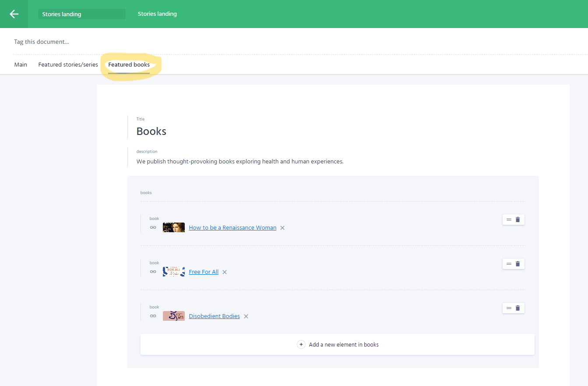The width and height of the screenshot is (588, 386).
Task: Delete the Disobedient Bodies book row
Action: click(518, 308)
